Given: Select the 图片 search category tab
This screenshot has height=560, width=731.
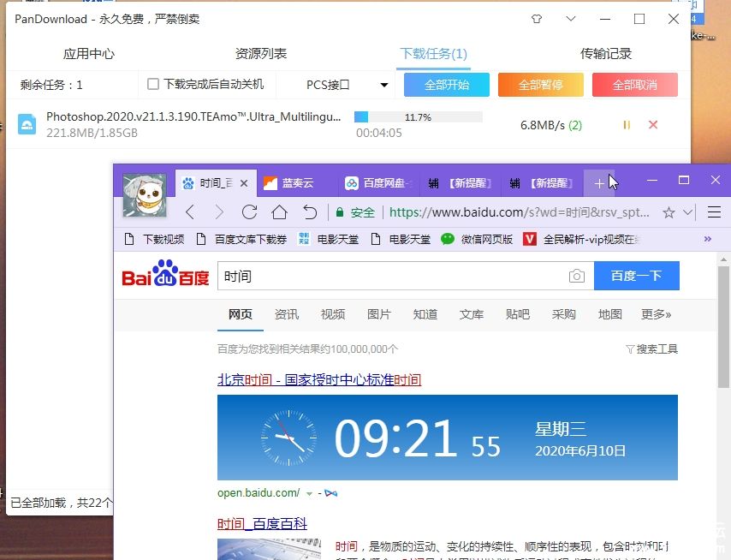Looking at the screenshot, I should click(378, 314).
